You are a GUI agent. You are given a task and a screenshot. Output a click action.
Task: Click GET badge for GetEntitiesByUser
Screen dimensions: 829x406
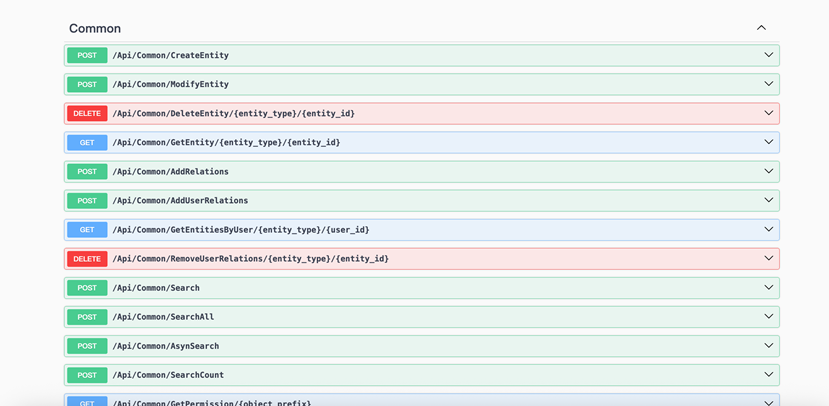[x=87, y=229]
